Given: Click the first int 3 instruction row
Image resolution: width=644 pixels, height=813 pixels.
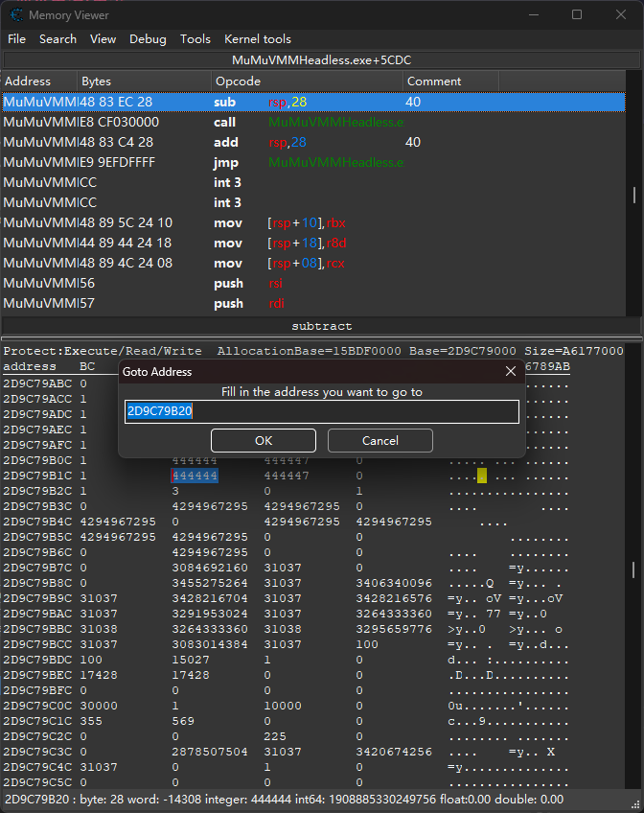Looking at the screenshot, I should (x=313, y=182).
